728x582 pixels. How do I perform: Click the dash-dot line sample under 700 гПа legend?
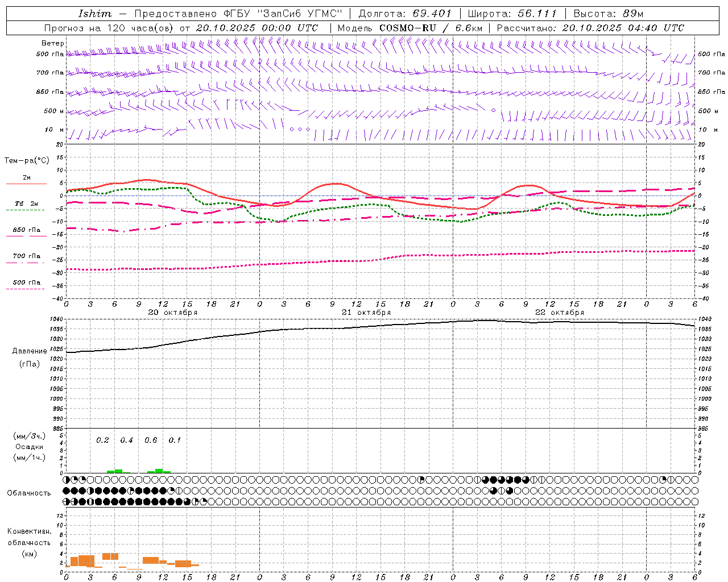(25, 263)
